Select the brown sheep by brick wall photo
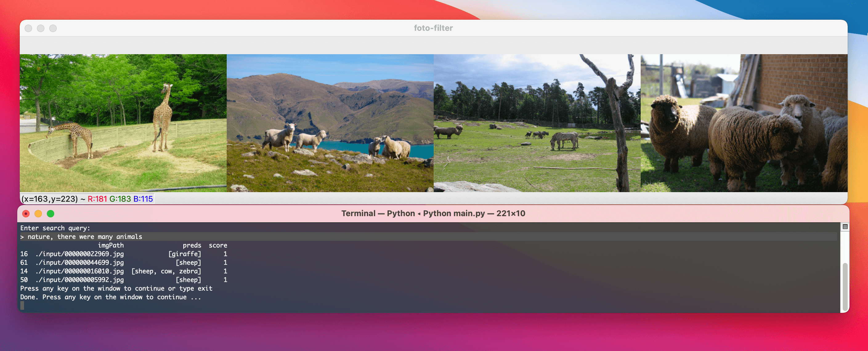The height and width of the screenshot is (351, 868). [x=744, y=123]
